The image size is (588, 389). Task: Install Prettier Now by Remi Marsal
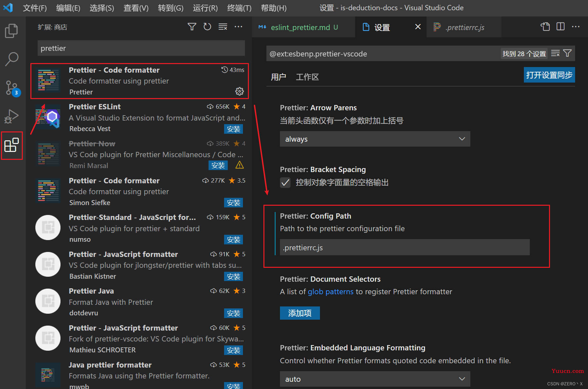[218, 165]
